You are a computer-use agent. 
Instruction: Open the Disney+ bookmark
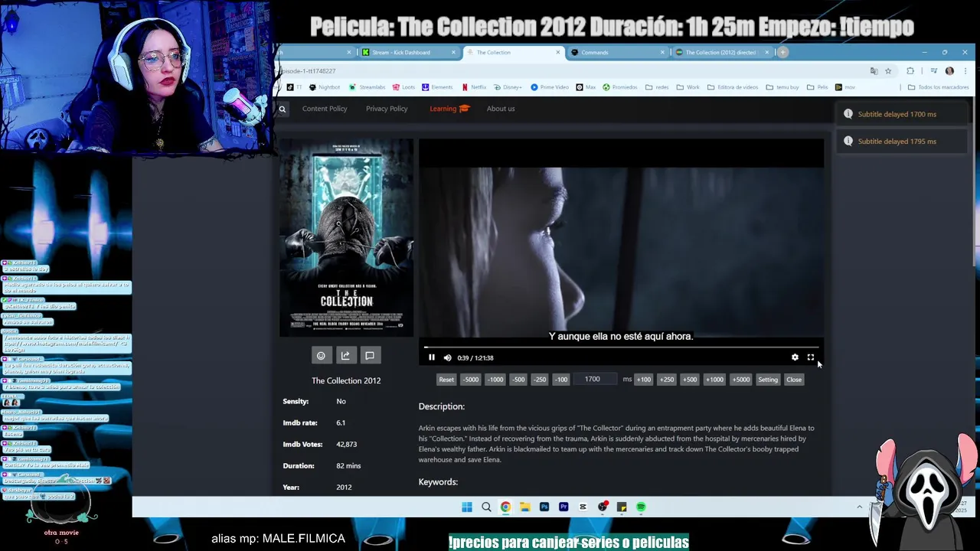point(508,87)
